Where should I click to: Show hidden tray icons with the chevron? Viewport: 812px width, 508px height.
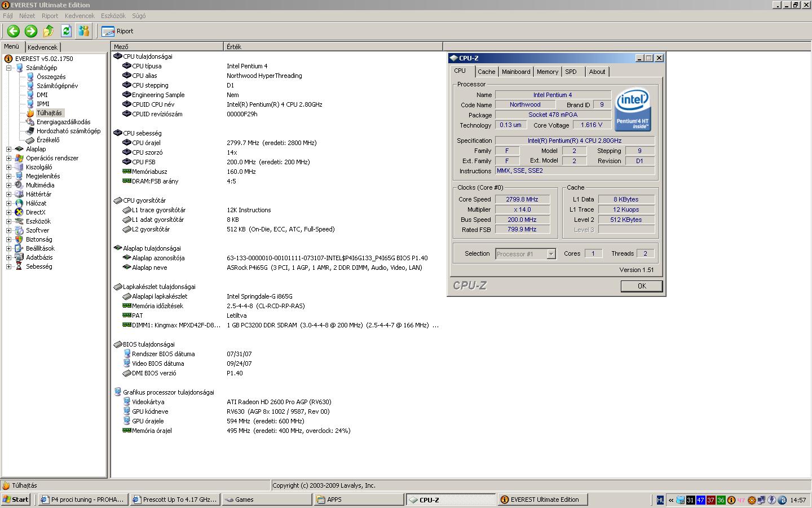671,500
